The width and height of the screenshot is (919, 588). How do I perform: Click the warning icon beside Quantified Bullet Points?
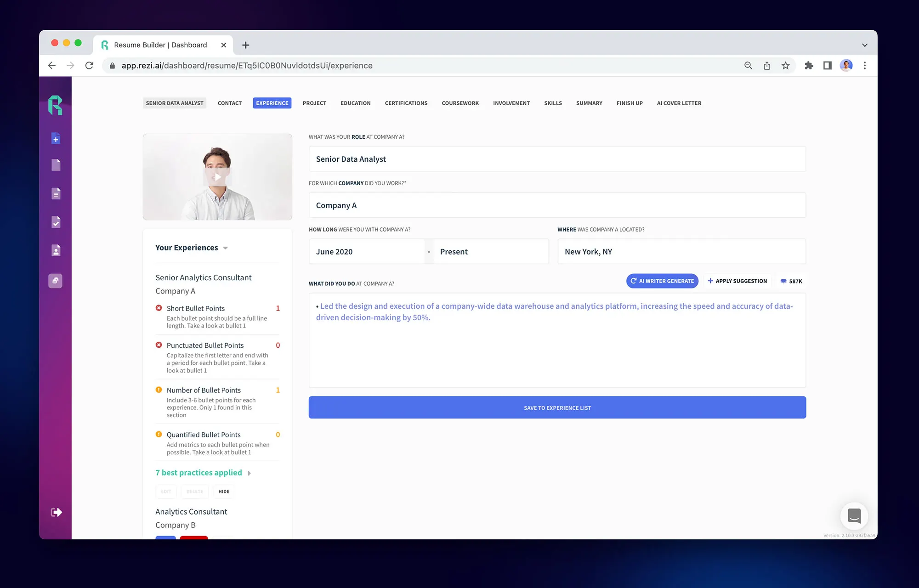coord(159,434)
